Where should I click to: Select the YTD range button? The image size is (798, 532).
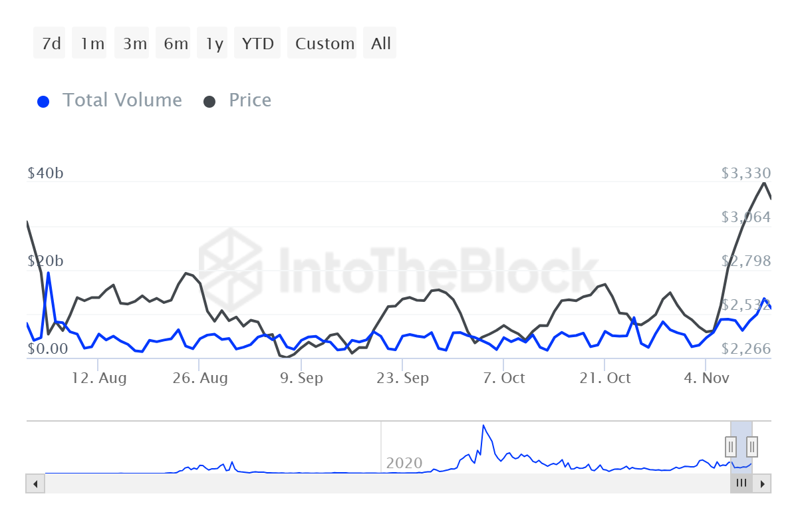[258, 43]
